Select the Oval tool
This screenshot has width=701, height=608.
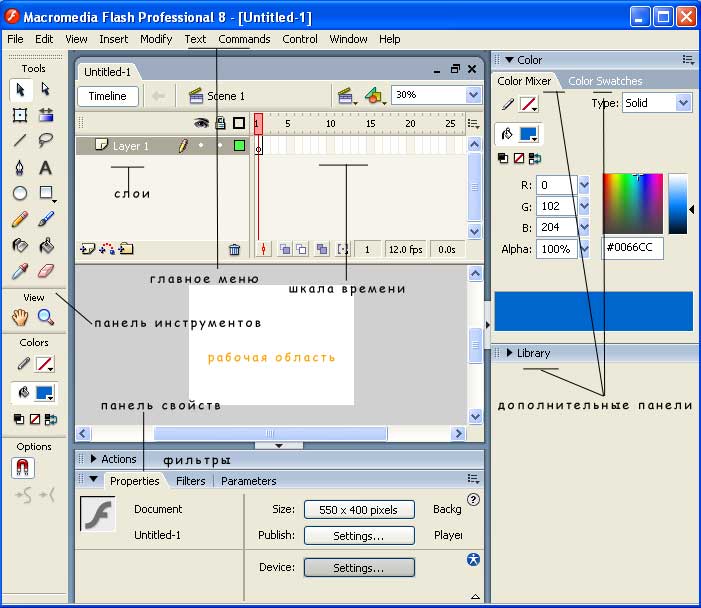20,193
